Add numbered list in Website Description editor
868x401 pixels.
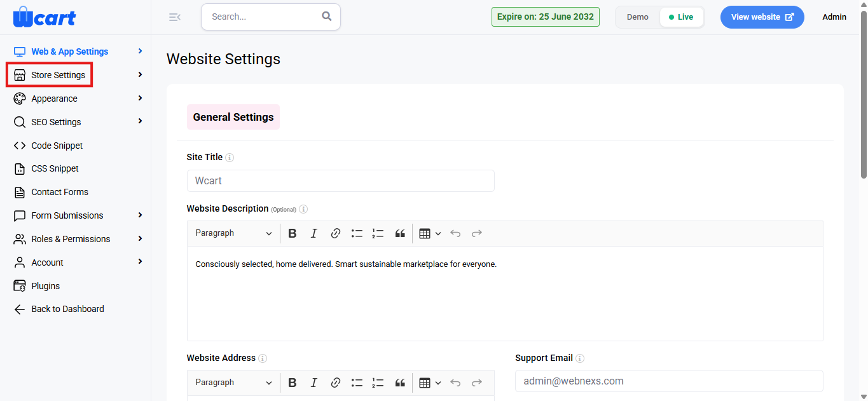pyautogui.click(x=378, y=233)
